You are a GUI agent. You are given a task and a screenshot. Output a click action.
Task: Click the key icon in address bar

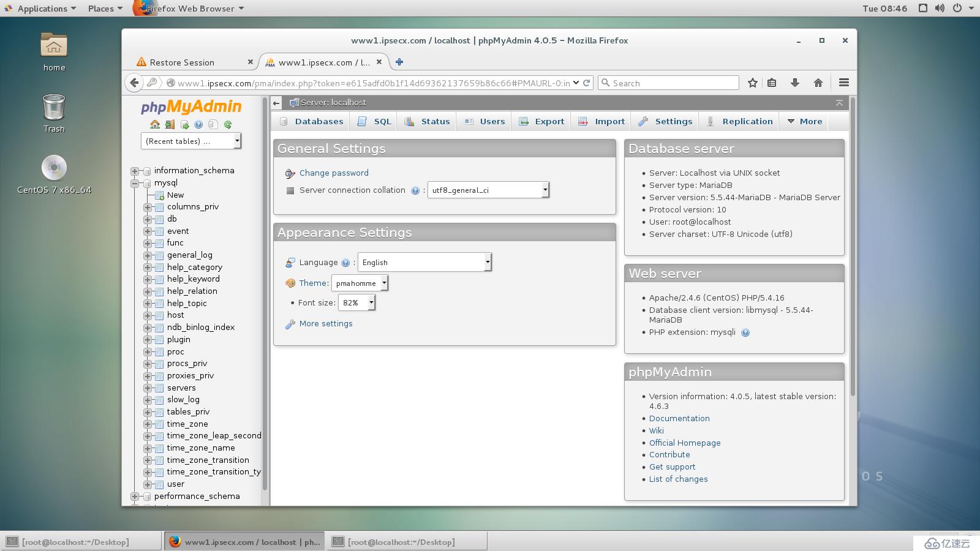click(x=152, y=83)
